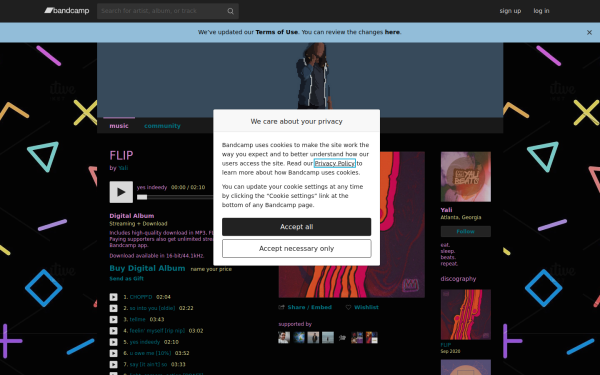The width and height of the screenshot is (600, 375).
Task: Play track 2 so into you [oldie]
Action: point(114,308)
